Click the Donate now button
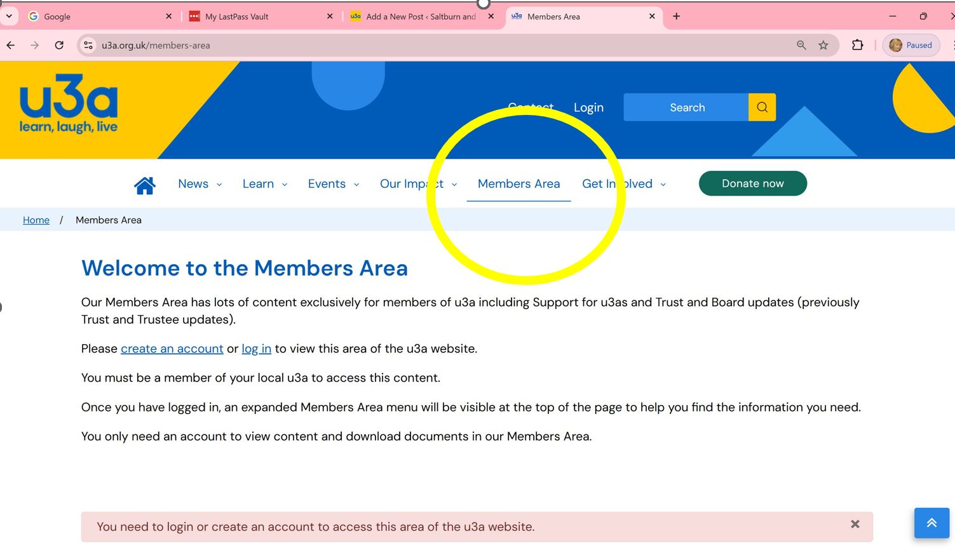Image resolution: width=955 pixels, height=560 pixels. pos(752,183)
